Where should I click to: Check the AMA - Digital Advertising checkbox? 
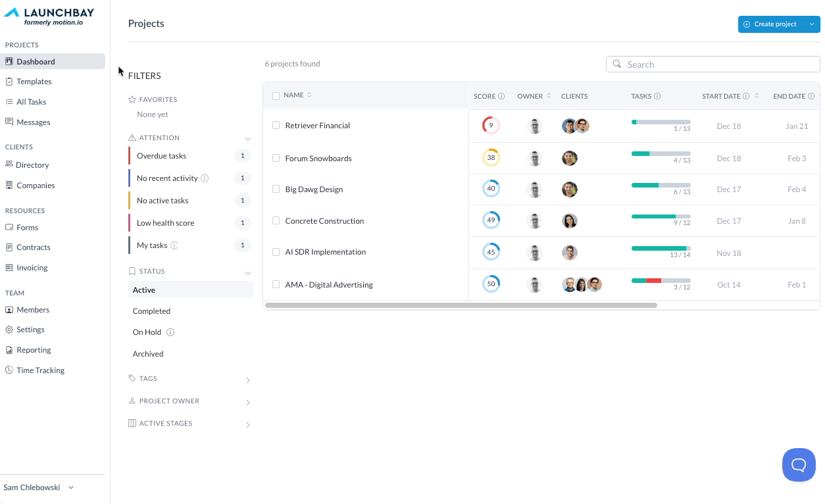[x=276, y=284]
